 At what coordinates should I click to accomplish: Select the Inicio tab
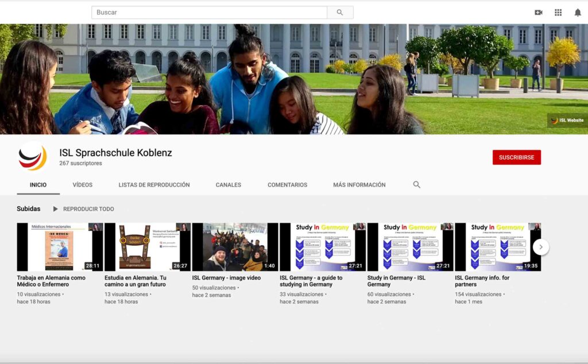point(38,185)
